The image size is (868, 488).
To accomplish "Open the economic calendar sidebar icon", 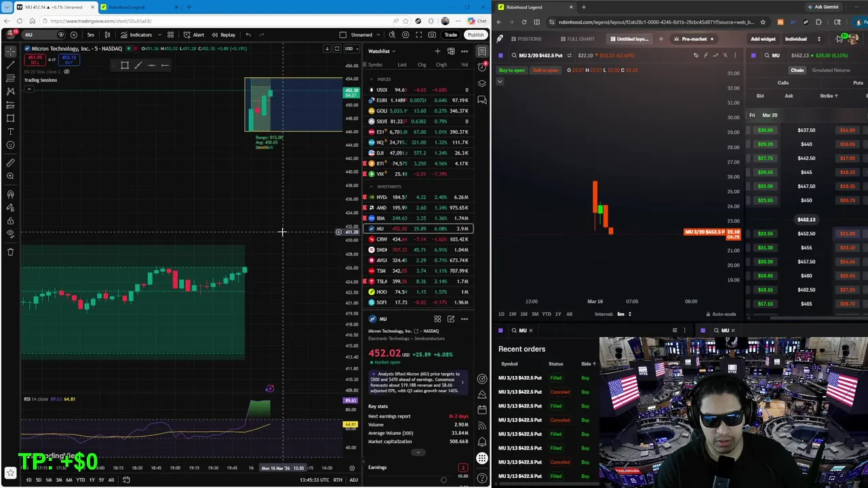I will pyautogui.click(x=481, y=409).
